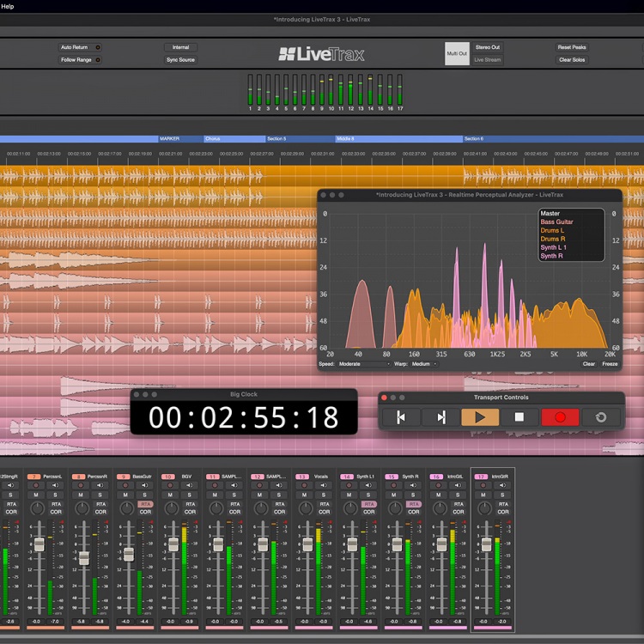Arm recording on channel 15 Synth R

[x=394, y=485]
